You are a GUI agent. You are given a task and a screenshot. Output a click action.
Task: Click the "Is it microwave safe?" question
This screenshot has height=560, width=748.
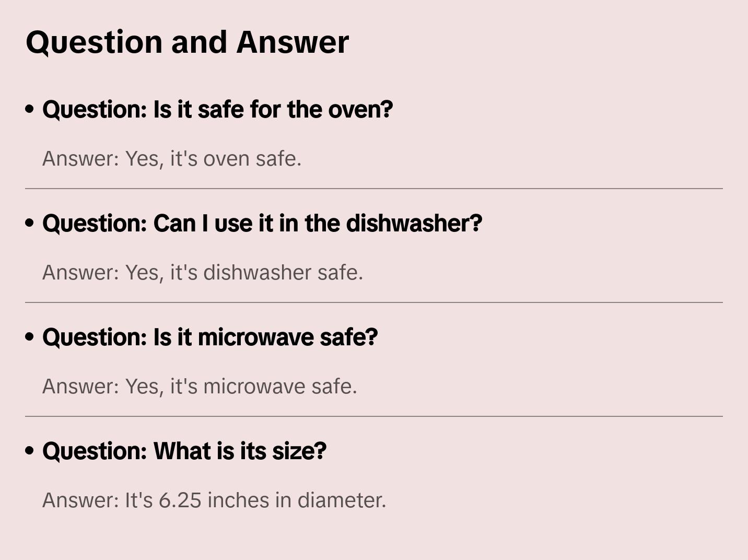tap(210, 337)
